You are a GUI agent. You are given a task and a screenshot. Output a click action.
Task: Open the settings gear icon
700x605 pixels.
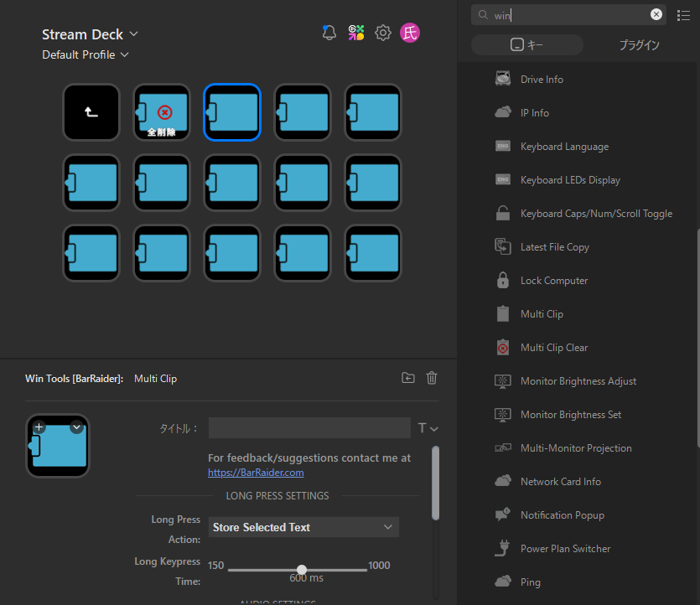point(382,33)
